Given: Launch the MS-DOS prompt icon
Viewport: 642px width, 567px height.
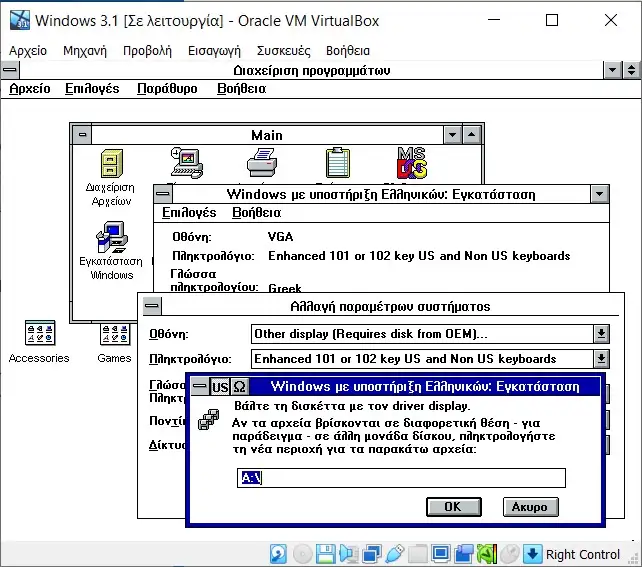Looking at the screenshot, I should [x=412, y=163].
